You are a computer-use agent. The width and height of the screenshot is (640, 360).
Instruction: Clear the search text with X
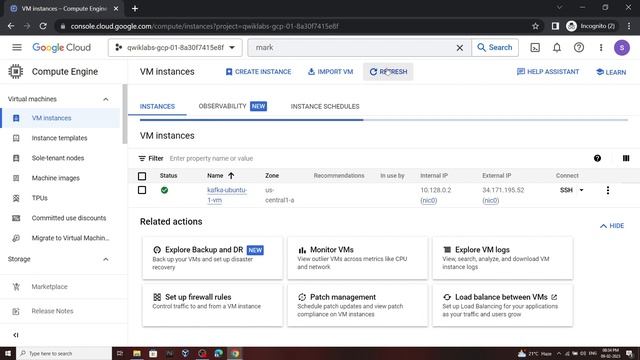(x=460, y=48)
